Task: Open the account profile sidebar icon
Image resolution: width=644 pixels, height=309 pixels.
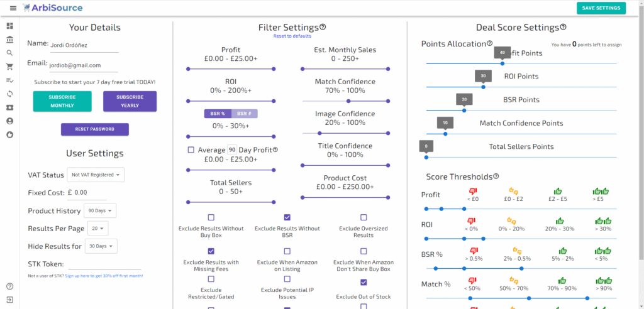Action: (x=9, y=121)
